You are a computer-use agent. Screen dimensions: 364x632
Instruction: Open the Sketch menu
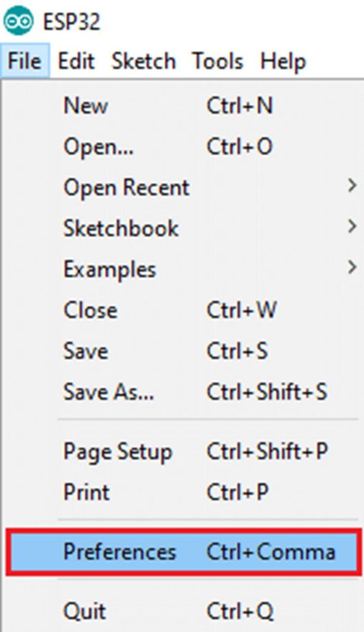144,61
